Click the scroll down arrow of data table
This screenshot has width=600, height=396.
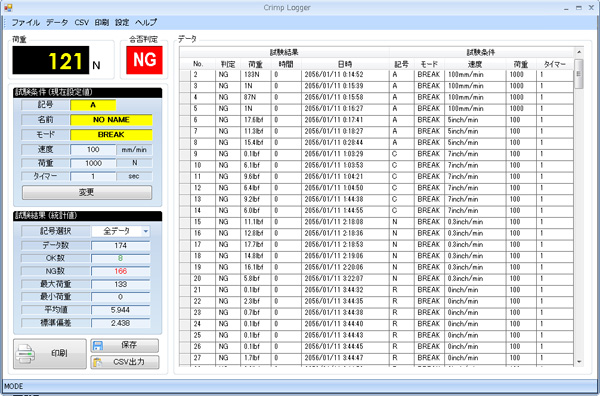coord(579,362)
